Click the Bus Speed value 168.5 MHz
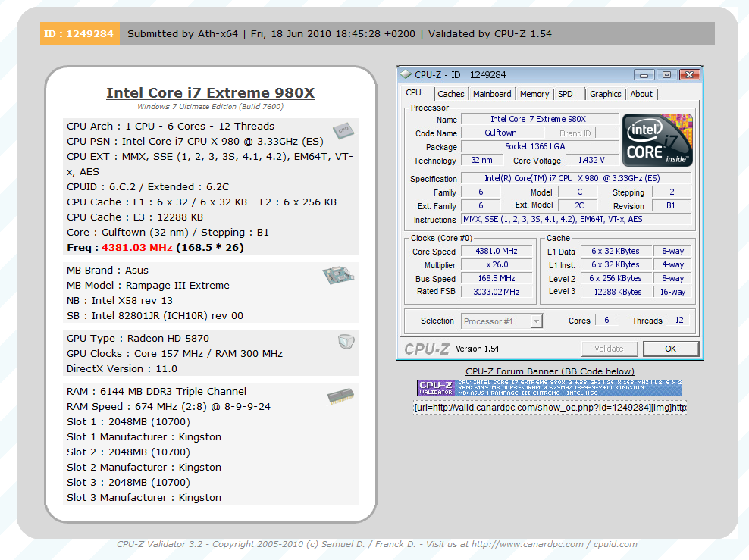The width and height of the screenshot is (749, 560). [497, 278]
